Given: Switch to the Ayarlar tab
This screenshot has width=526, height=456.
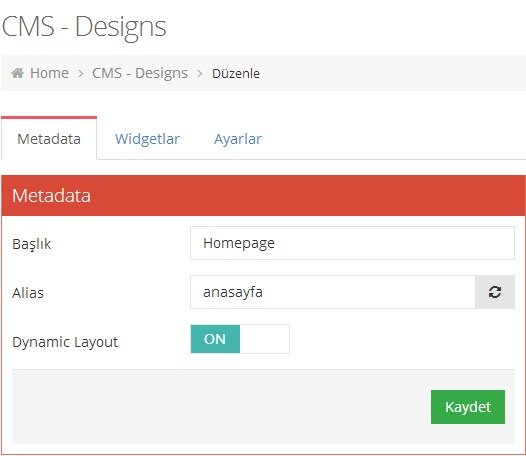Looking at the screenshot, I should 238,139.
